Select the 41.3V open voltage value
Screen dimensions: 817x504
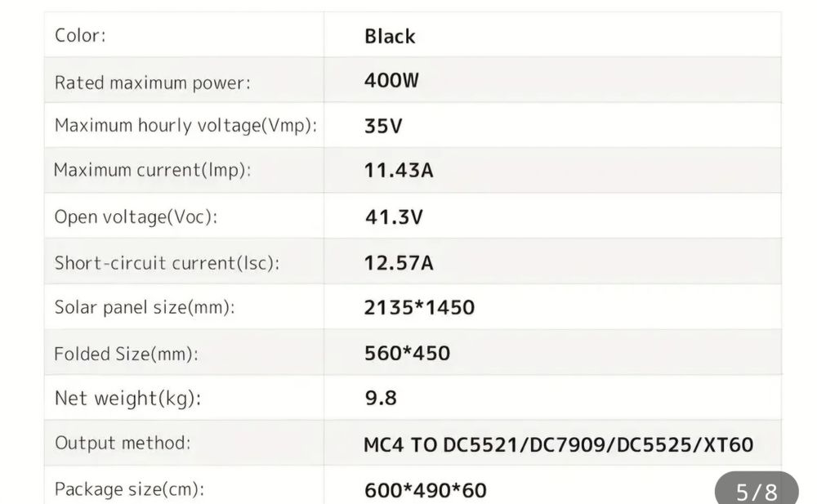tap(393, 217)
